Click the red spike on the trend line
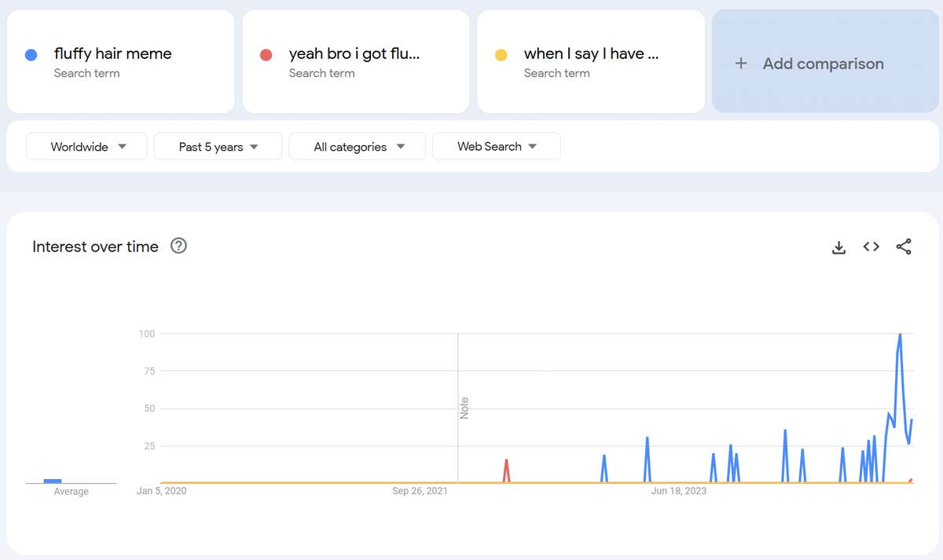Viewport: 943px width, 560px height. tap(506, 463)
